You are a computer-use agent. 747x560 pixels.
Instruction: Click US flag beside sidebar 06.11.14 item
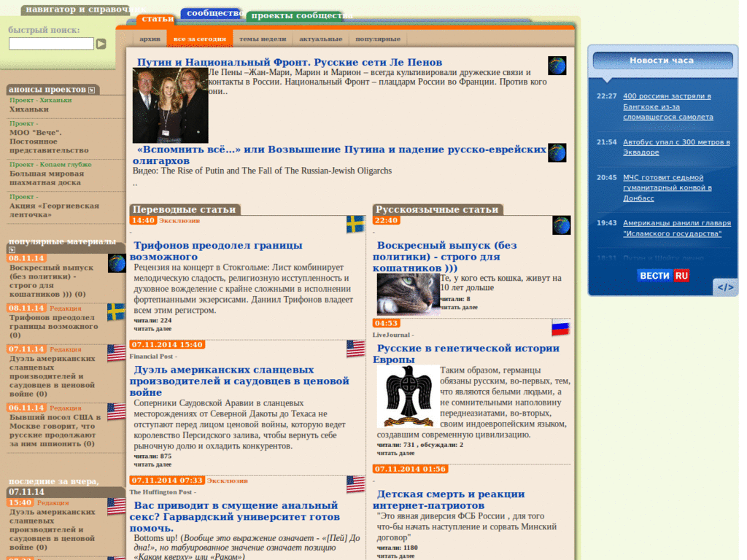(117, 412)
